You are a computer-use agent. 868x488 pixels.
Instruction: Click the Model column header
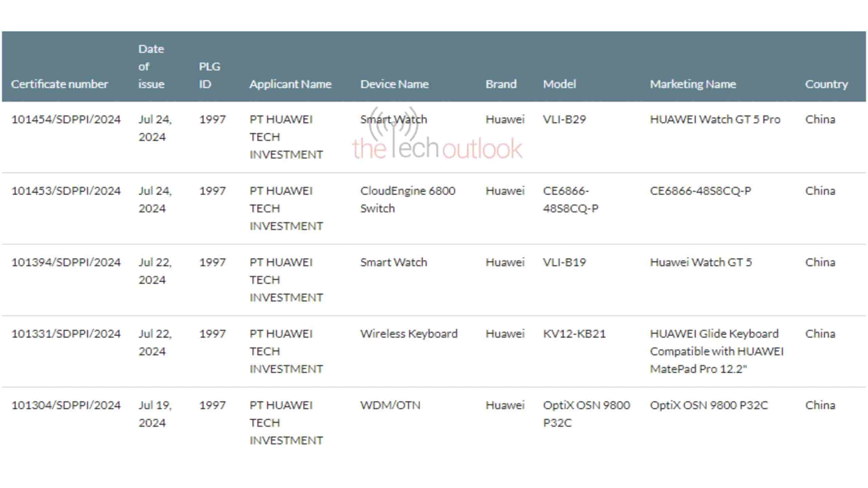click(559, 84)
